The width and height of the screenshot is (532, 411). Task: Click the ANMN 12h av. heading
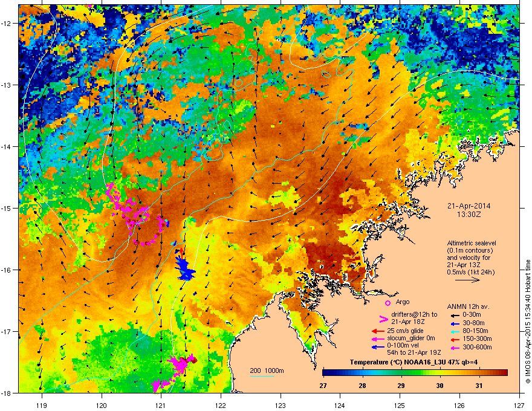click(468, 306)
